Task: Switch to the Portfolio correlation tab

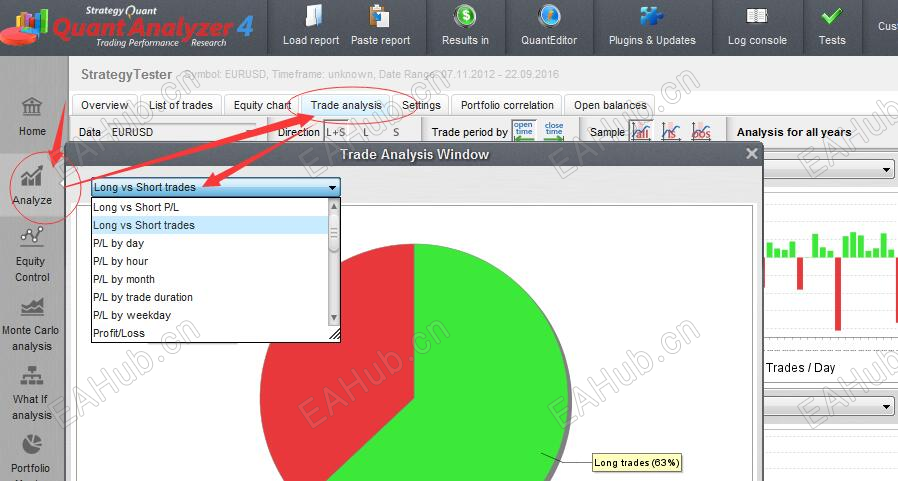Action: (507, 105)
